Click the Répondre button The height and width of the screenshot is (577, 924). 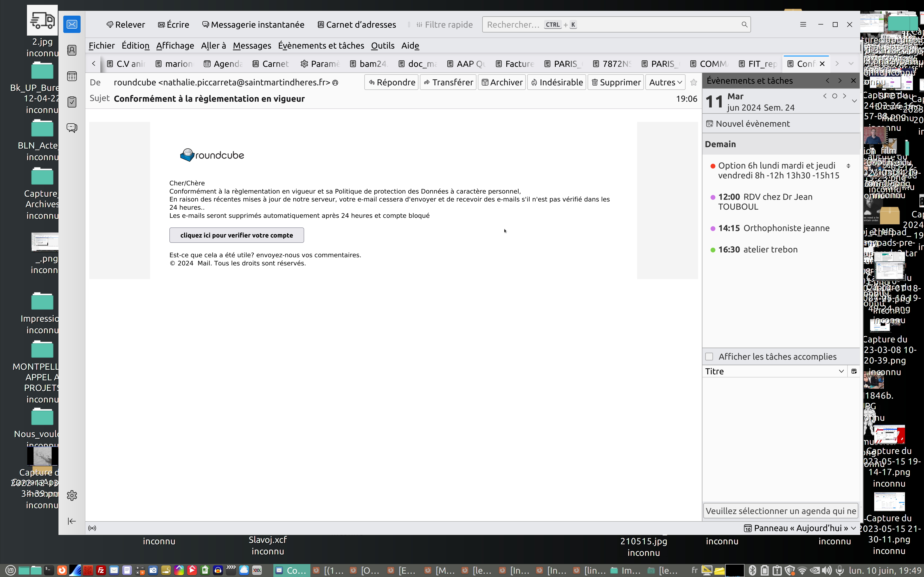click(x=392, y=82)
